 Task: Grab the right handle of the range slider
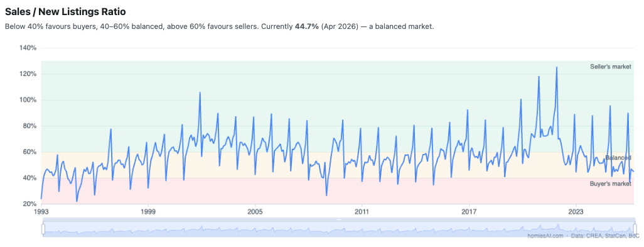(x=635, y=229)
